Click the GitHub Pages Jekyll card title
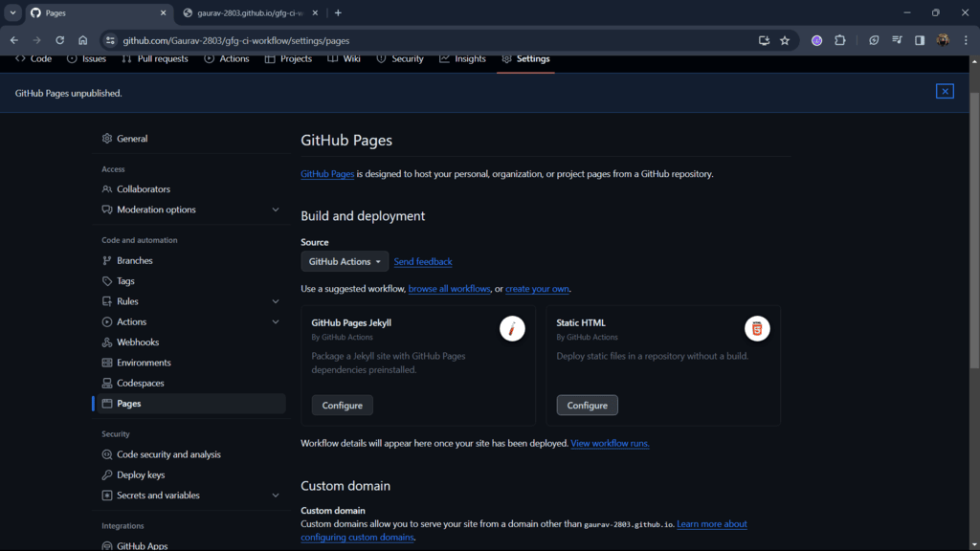Image resolution: width=980 pixels, height=551 pixels. click(351, 323)
